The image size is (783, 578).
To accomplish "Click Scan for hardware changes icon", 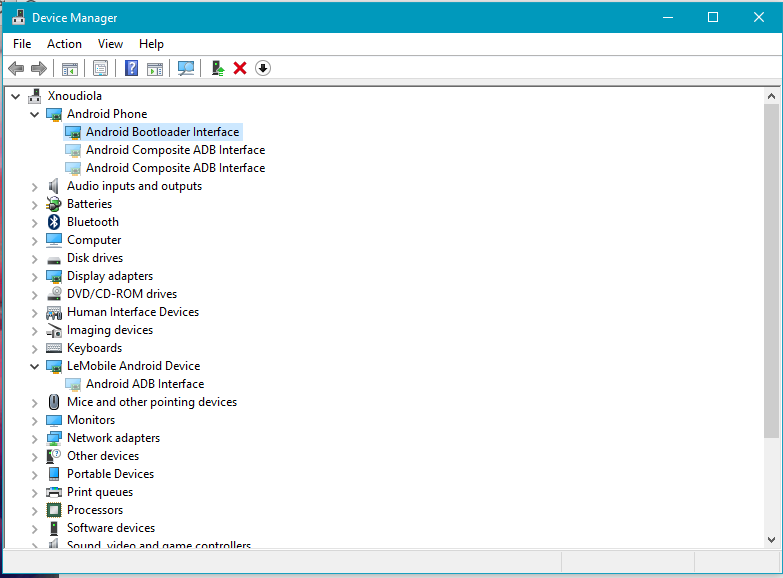I will click(x=185, y=68).
